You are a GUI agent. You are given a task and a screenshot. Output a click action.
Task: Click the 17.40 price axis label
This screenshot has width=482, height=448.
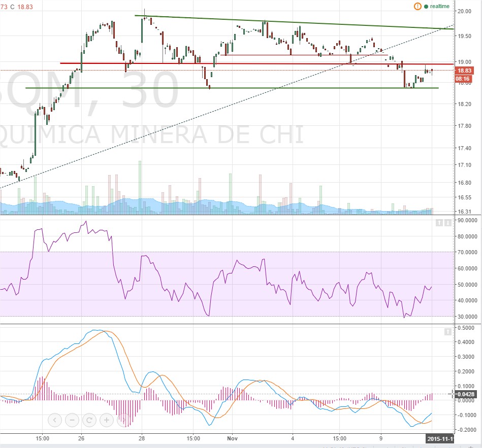point(464,148)
